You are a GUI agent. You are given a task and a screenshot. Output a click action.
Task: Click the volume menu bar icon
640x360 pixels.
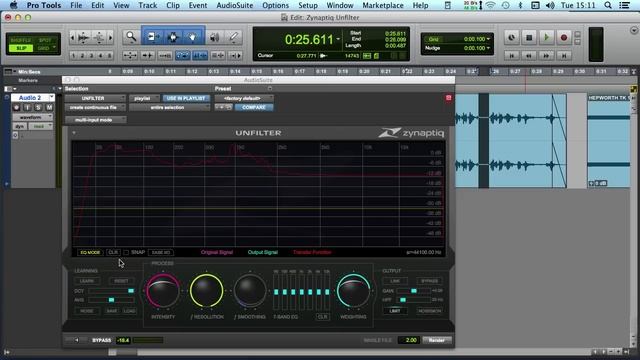550,5
